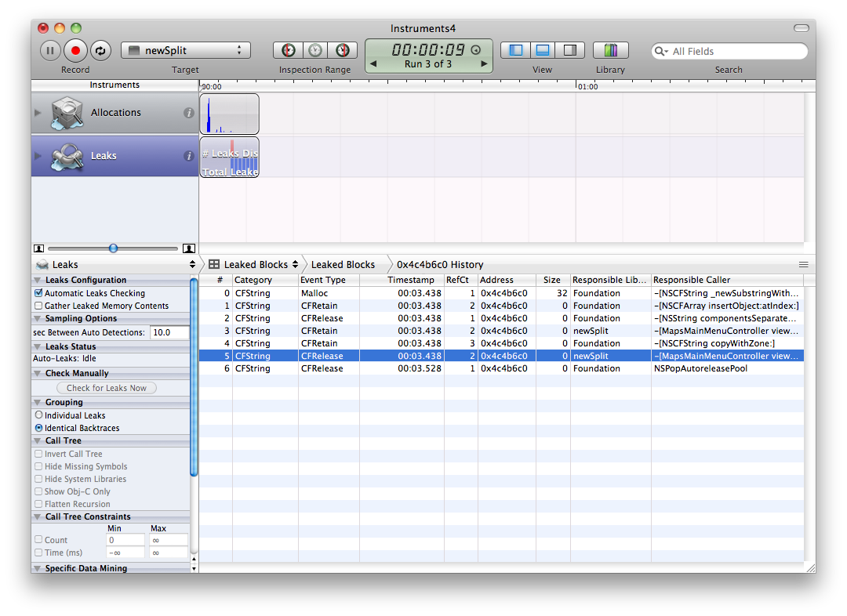The height and width of the screenshot is (616, 847).
Task: Click the zoom out icon left of slider
Action: (39, 248)
